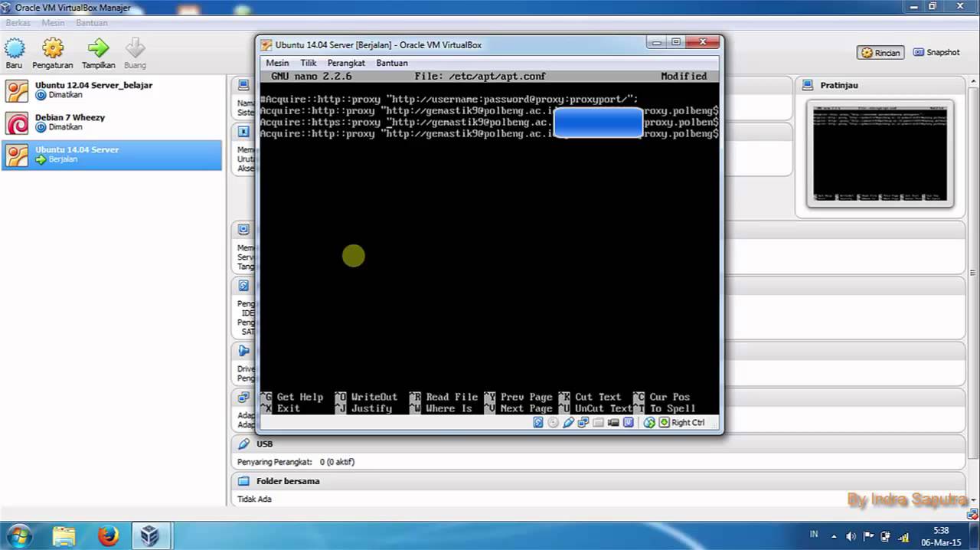Click the Buang discard arrow icon
The width and height of the screenshot is (980, 550).
(x=135, y=48)
